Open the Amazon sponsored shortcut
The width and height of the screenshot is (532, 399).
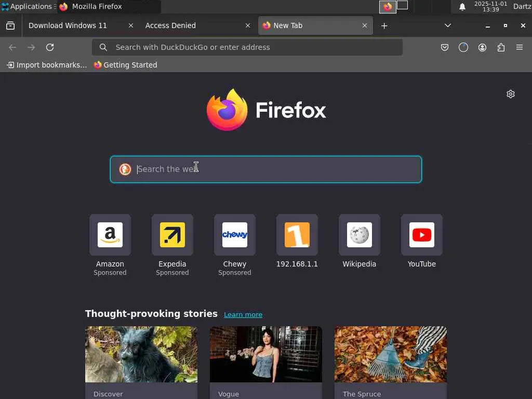click(110, 235)
